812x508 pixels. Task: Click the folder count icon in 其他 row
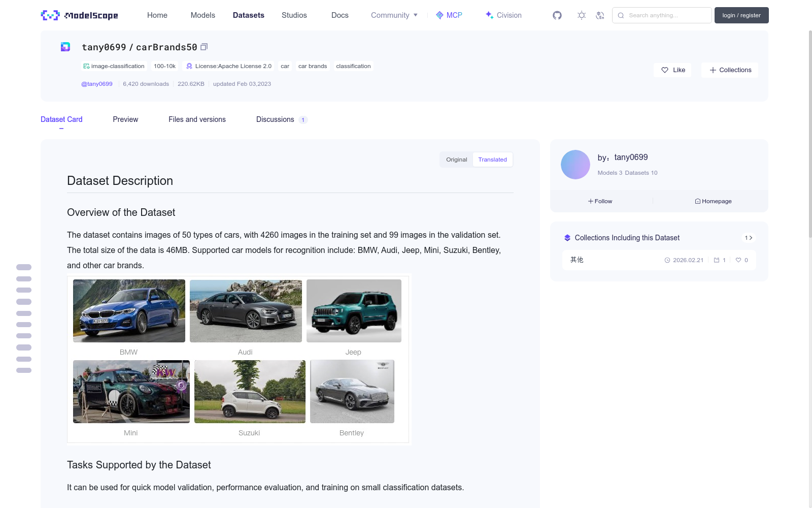(x=717, y=260)
